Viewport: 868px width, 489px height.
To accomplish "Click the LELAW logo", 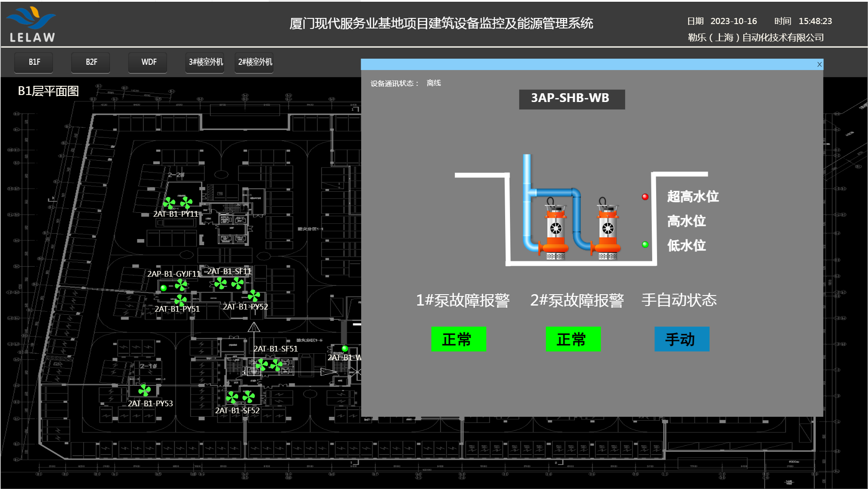I will pos(32,24).
